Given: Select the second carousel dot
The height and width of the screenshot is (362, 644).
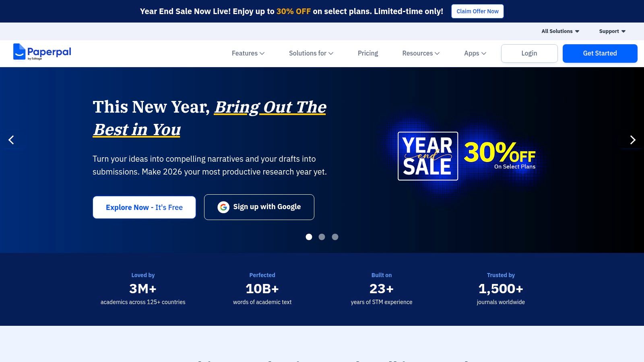Looking at the screenshot, I should pyautogui.click(x=322, y=237).
